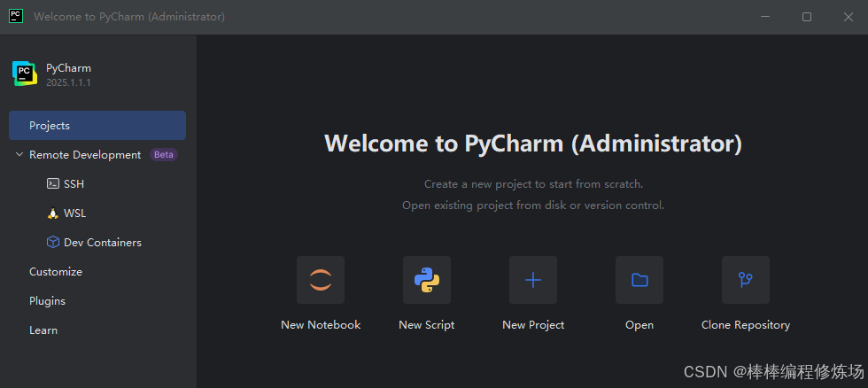Click the New Notebook Jupyter icon

coord(321,280)
